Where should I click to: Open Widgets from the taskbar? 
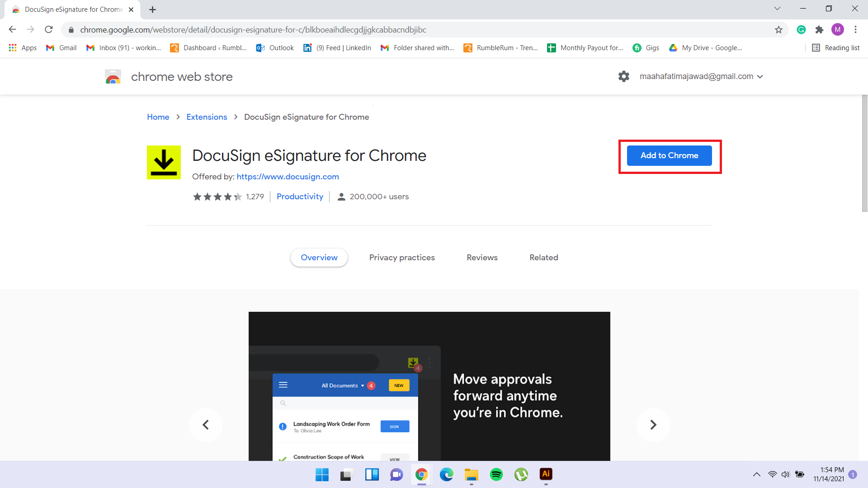point(372,474)
